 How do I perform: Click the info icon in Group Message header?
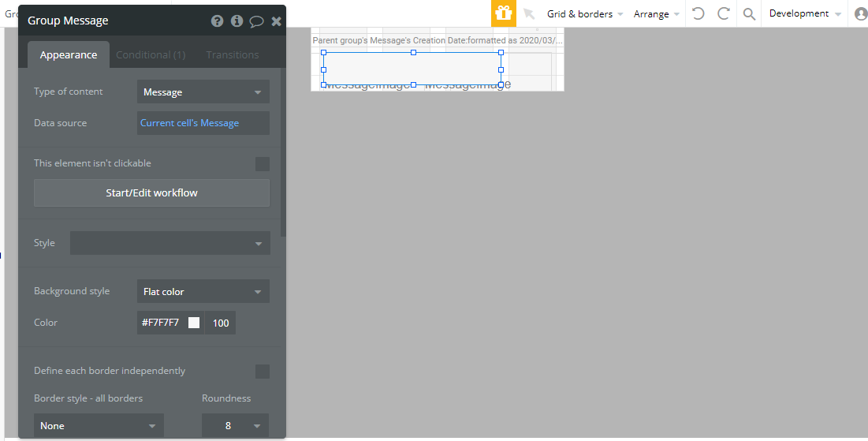pyautogui.click(x=237, y=21)
